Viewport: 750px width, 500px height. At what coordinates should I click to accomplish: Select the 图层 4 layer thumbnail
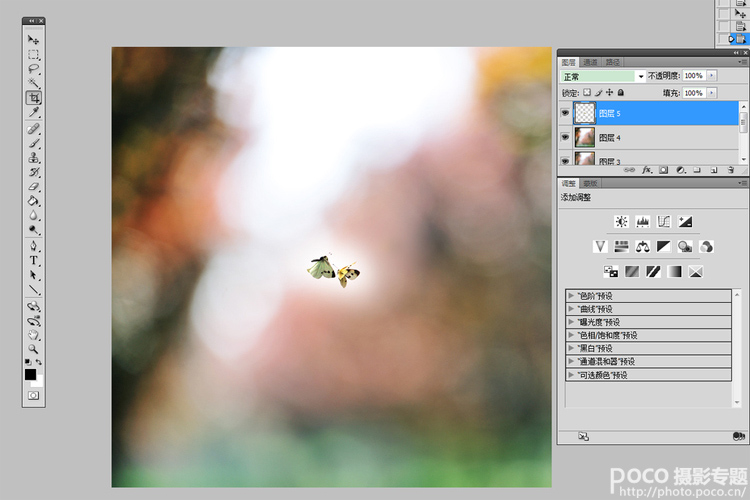(585, 137)
